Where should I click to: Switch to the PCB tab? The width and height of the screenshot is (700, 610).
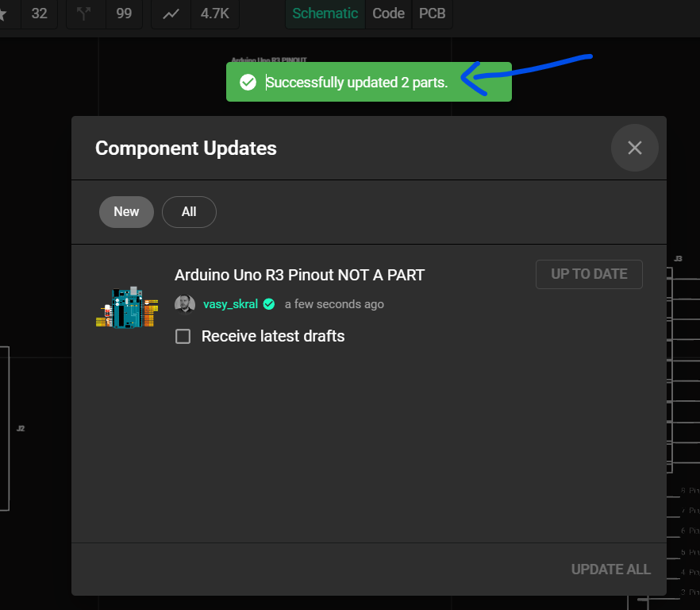pyautogui.click(x=432, y=14)
